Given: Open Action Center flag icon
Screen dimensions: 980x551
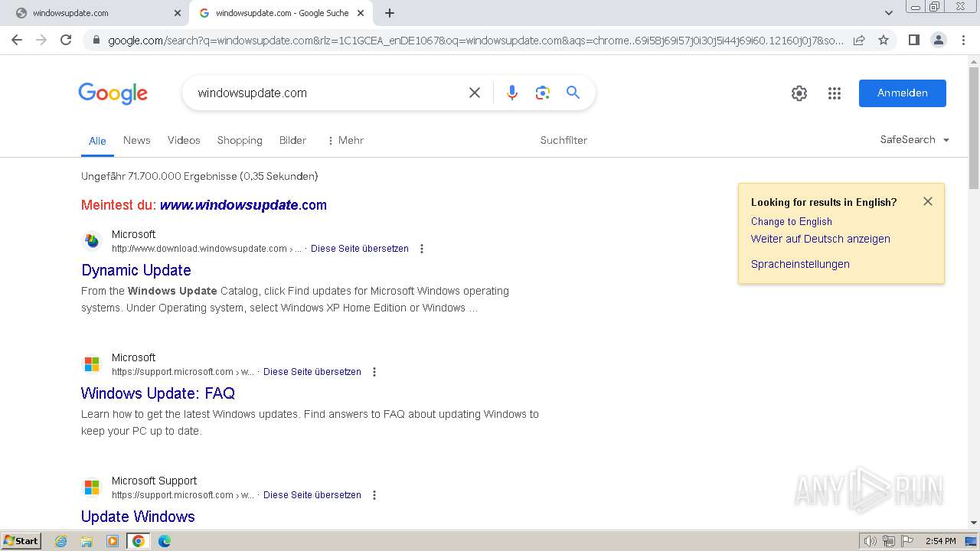Looking at the screenshot, I should 907,541.
